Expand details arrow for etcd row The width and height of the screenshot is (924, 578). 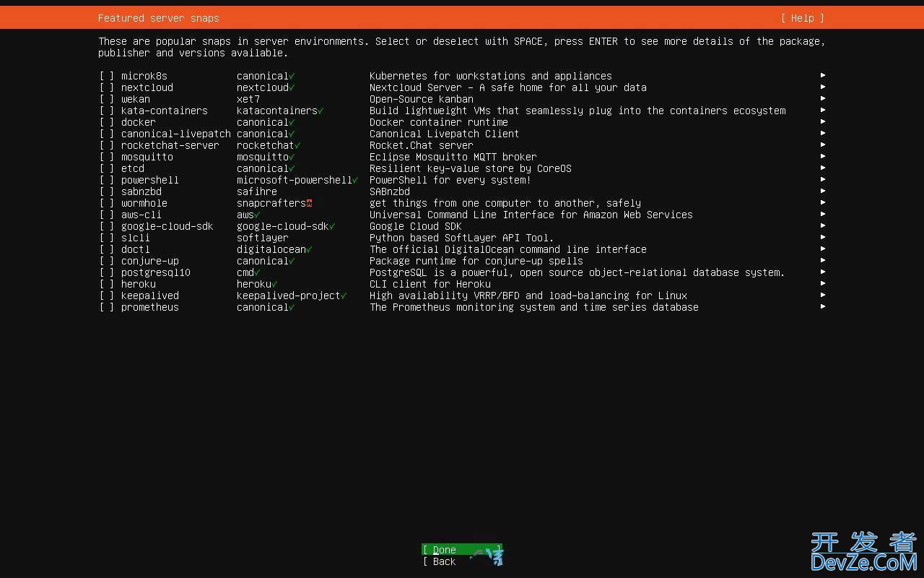click(823, 168)
